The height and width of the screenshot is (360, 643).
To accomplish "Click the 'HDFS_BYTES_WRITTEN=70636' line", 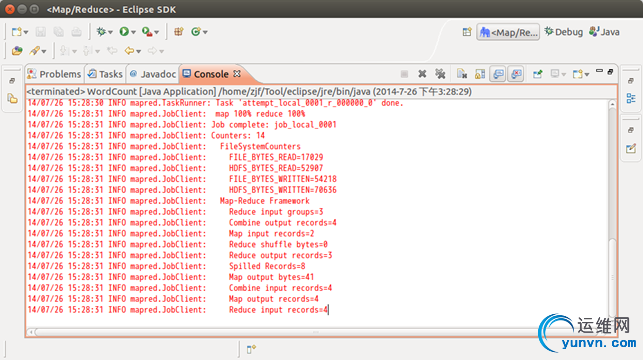I will pyautogui.click(x=182, y=190).
